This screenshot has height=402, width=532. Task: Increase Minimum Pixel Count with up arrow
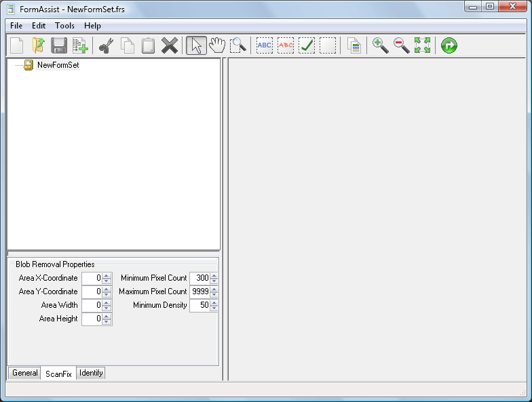[x=214, y=275]
